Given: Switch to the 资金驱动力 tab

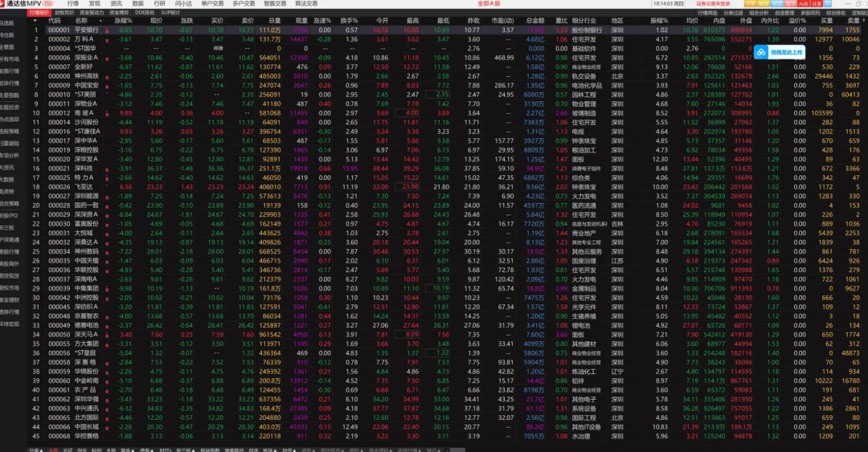Looking at the screenshot, I should 92,12.
